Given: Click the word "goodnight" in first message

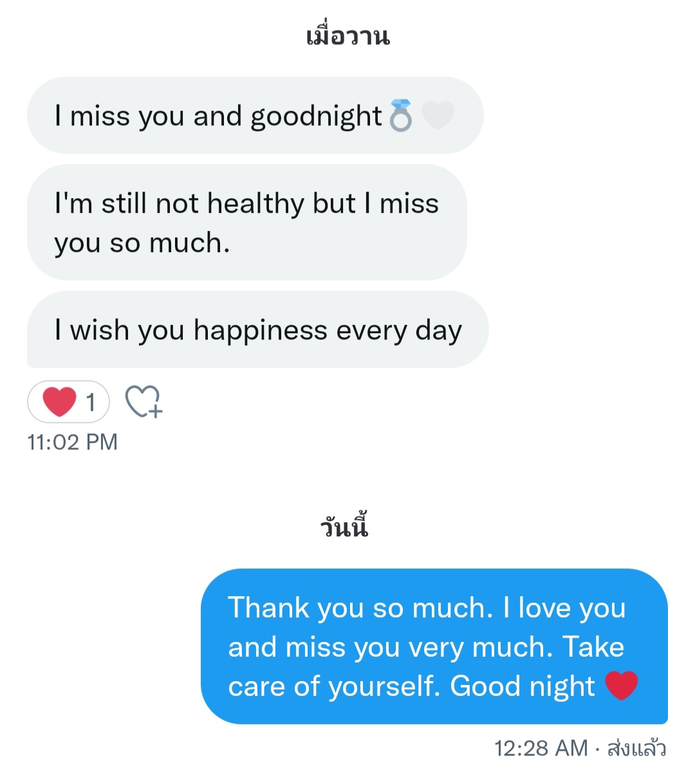Looking at the screenshot, I should point(316,117).
